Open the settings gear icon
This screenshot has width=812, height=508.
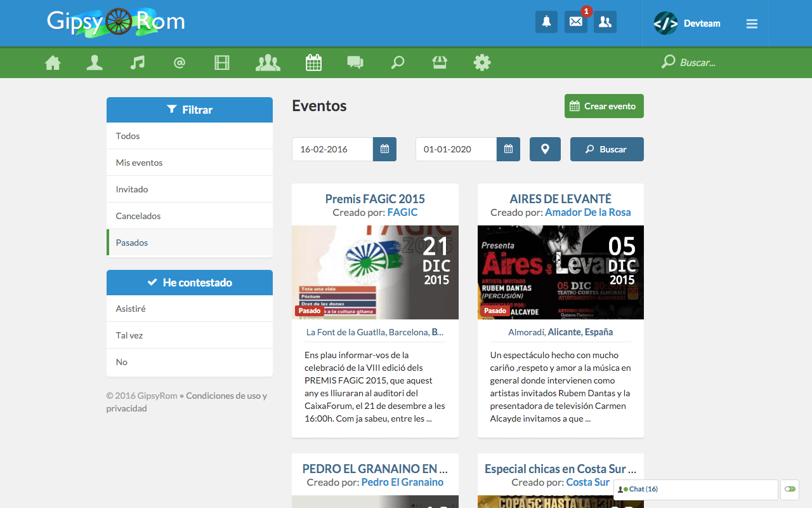point(481,62)
